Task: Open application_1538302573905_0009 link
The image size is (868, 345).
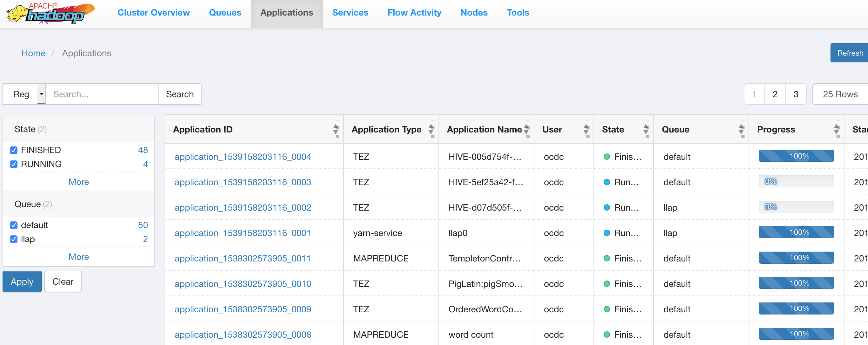Action: tap(243, 309)
